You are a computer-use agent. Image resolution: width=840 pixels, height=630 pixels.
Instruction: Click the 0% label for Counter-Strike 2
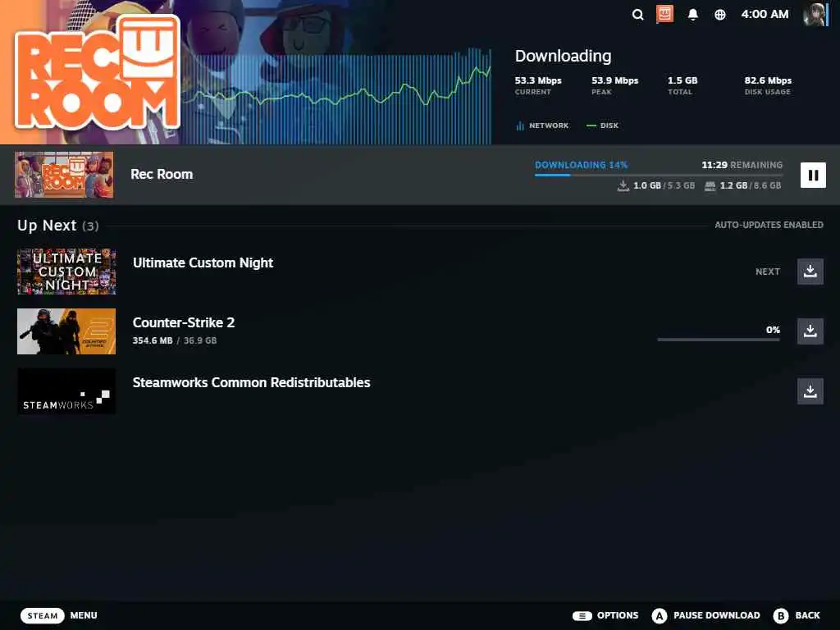tap(773, 330)
